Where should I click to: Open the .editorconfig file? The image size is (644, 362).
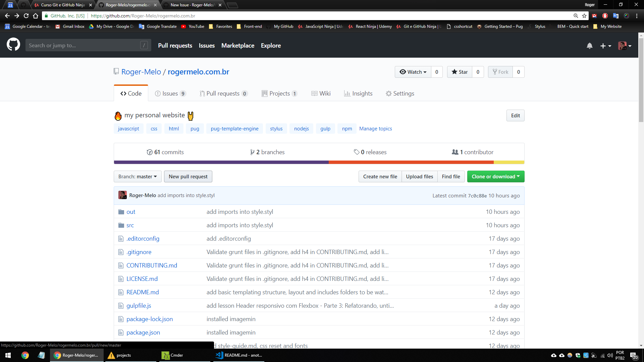[143, 239]
